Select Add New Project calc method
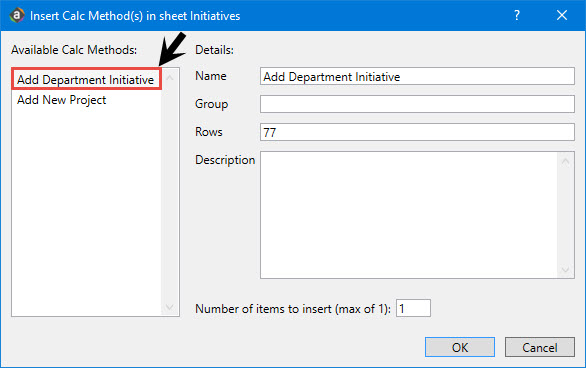 click(62, 100)
